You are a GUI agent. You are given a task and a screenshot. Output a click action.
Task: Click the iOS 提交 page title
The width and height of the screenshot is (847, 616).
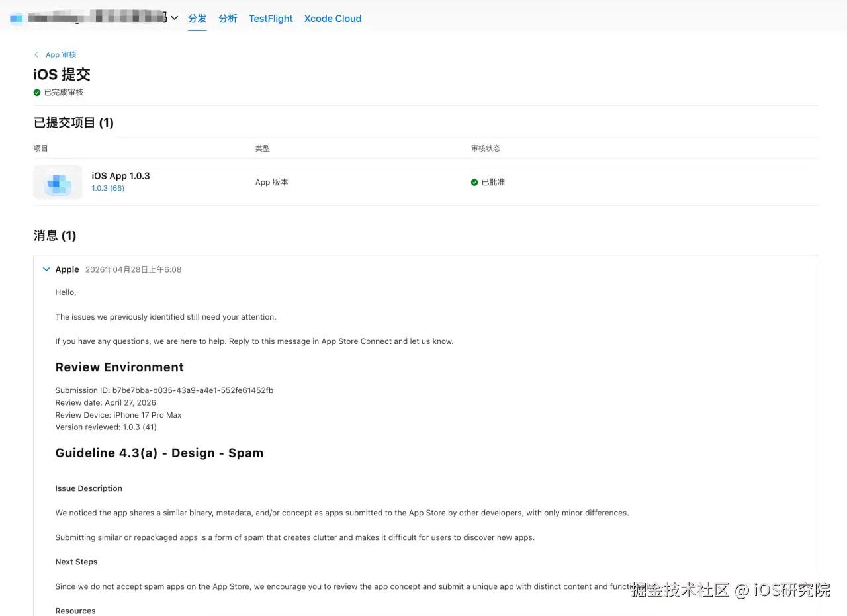[62, 75]
